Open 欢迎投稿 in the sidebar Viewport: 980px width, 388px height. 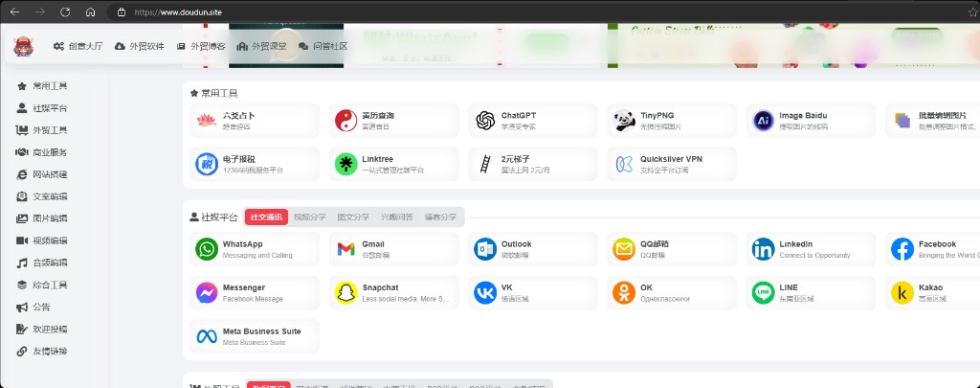pos(42,330)
